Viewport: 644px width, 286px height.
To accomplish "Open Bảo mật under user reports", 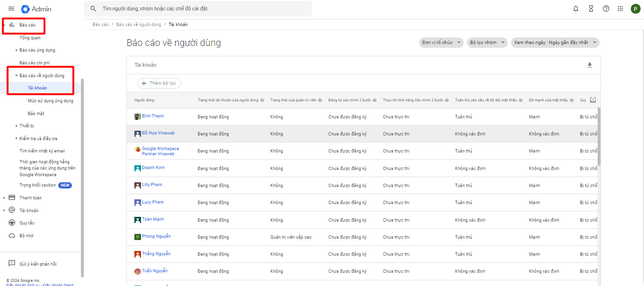I will [35, 114].
